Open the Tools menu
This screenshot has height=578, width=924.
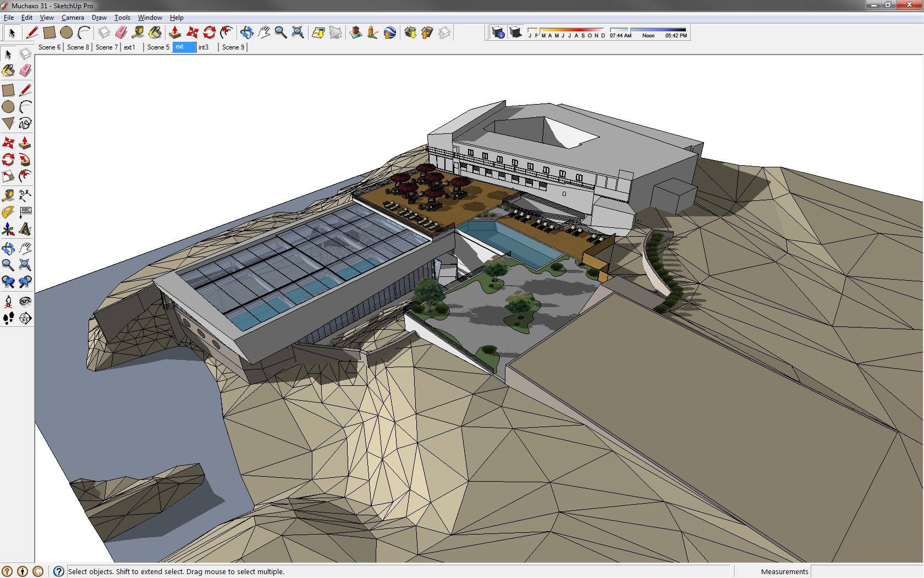point(122,18)
